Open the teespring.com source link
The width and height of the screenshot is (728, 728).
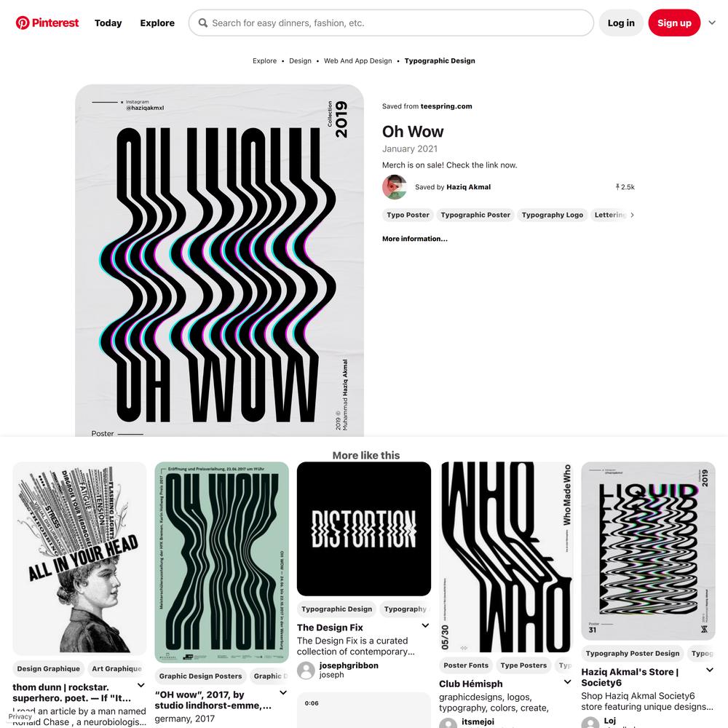point(446,106)
